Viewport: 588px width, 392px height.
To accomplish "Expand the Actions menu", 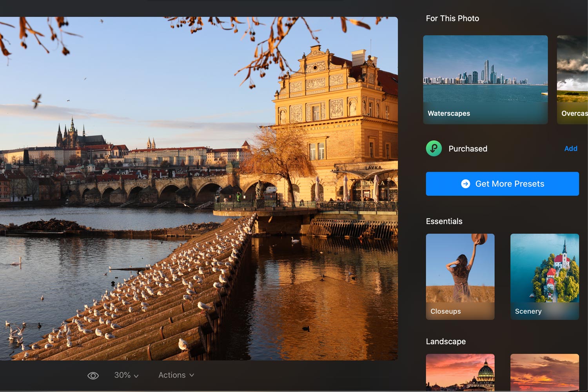I will pos(176,375).
